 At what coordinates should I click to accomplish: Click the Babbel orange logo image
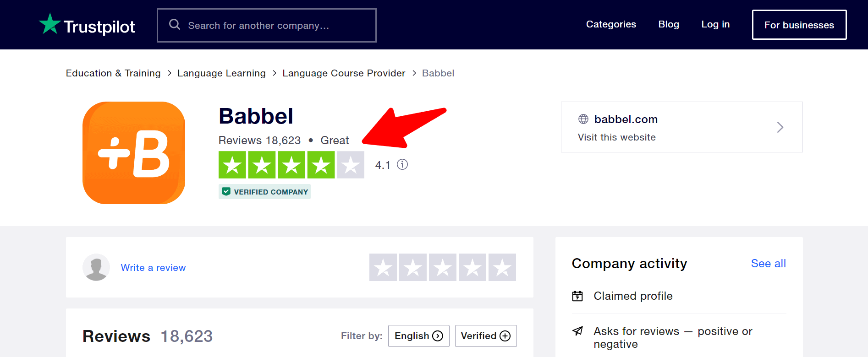(x=134, y=153)
